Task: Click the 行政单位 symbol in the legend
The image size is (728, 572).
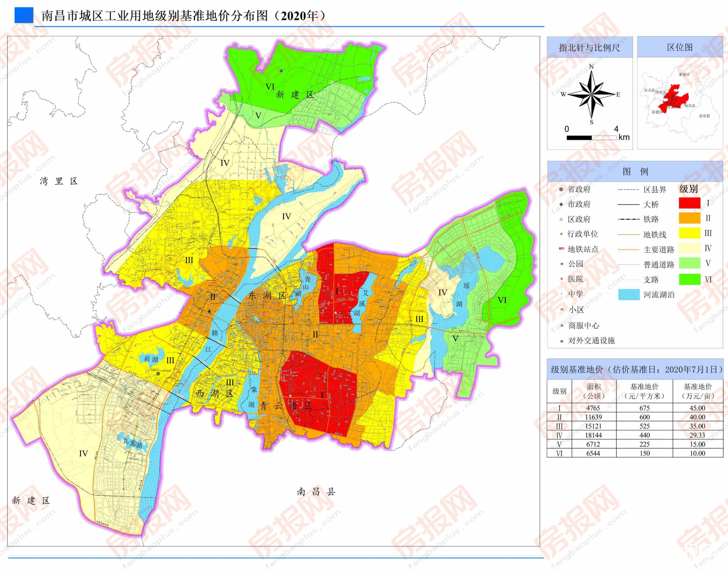Action: [x=561, y=234]
